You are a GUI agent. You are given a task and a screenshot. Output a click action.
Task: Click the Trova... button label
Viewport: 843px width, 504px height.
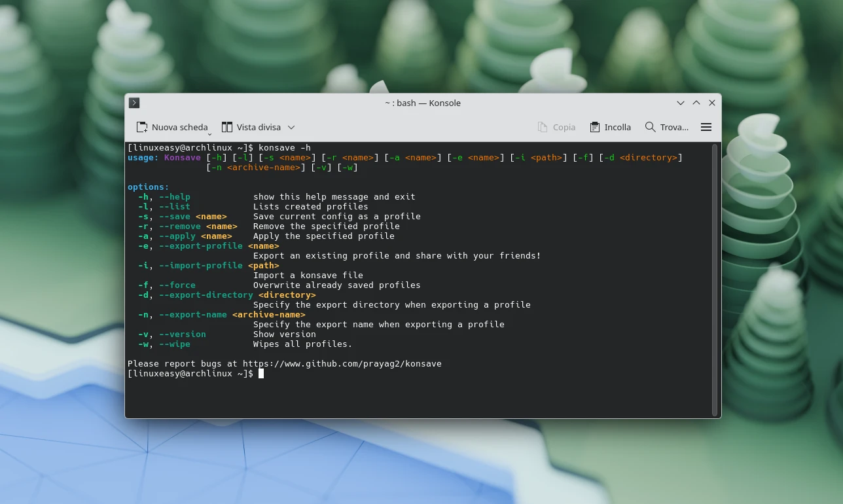coord(674,127)
